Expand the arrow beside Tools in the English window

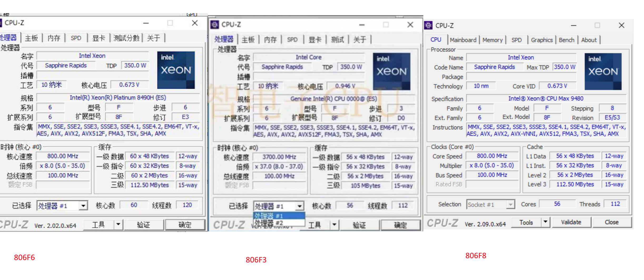[545, 222]
